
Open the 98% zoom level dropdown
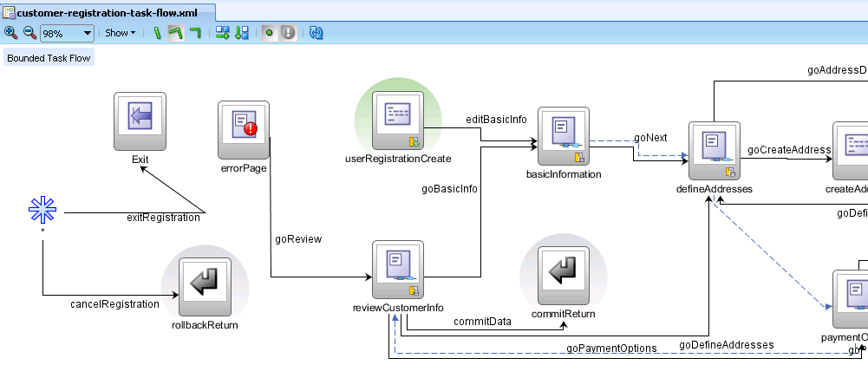[x=67, y=33]
